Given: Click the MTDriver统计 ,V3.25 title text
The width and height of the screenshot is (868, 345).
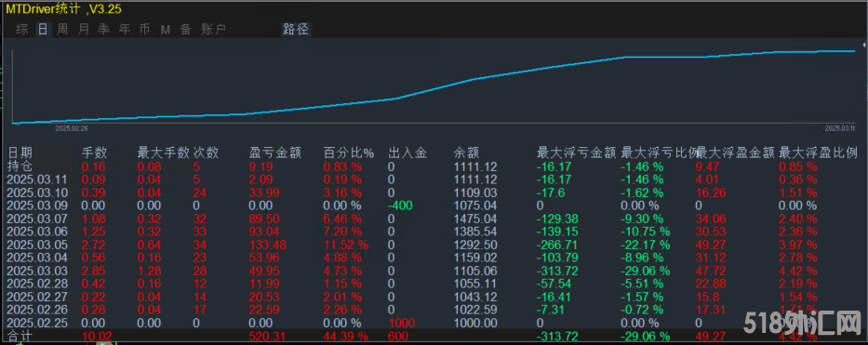Looking at the screenshot, I should pos(63,9).
